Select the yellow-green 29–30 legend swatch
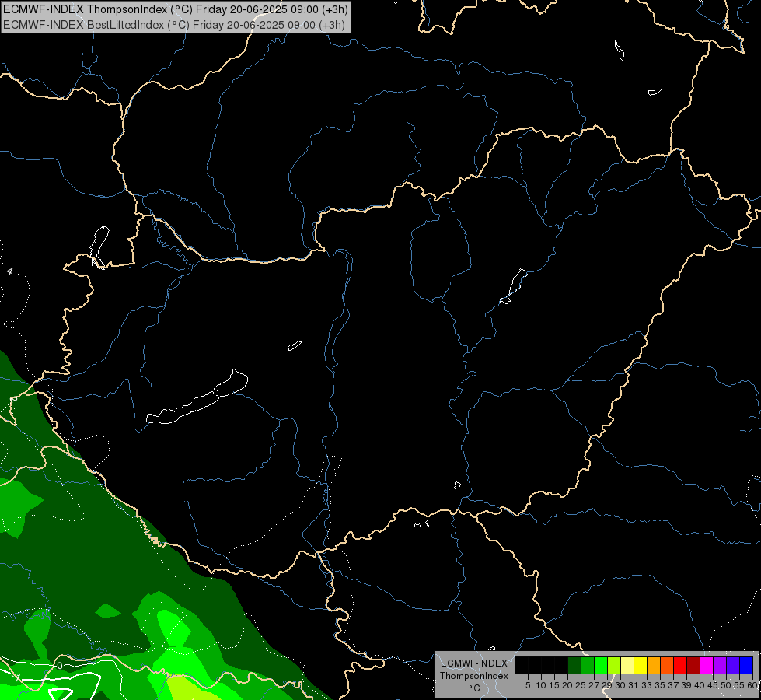This screenshot has width=761, height=700. tap(614, 665)
